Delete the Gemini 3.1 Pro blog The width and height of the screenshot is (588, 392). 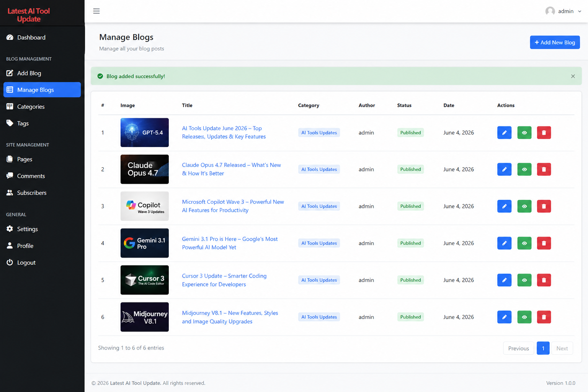tap(544, 243)
